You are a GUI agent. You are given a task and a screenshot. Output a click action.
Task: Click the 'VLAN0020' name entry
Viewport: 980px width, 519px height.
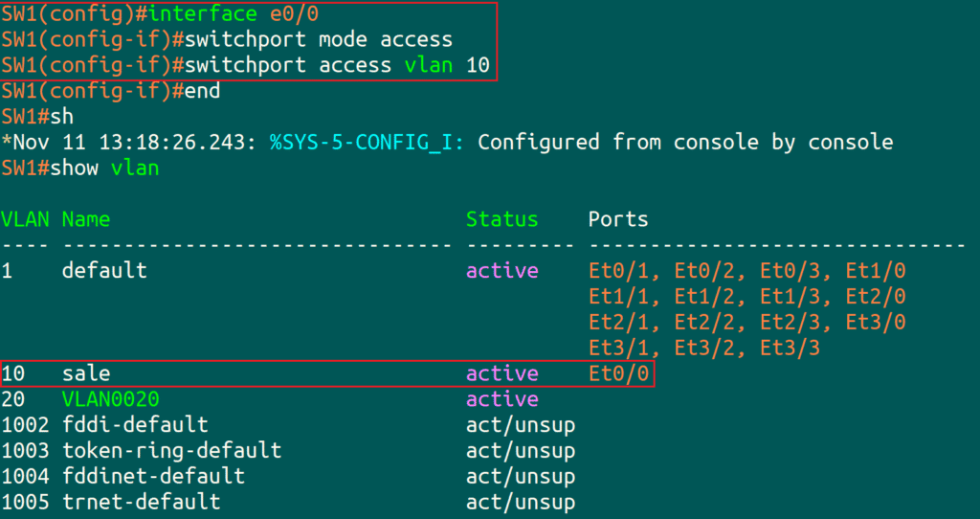110,399
